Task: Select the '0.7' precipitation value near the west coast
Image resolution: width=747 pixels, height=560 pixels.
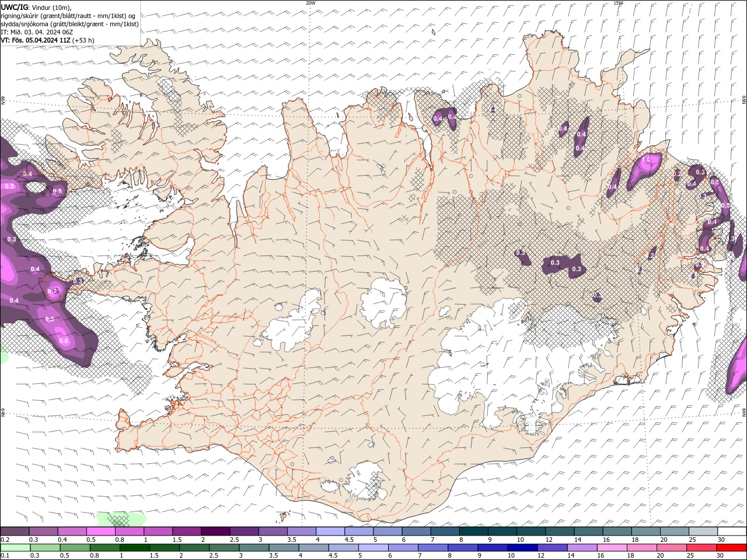Action: tap(53, 290)
